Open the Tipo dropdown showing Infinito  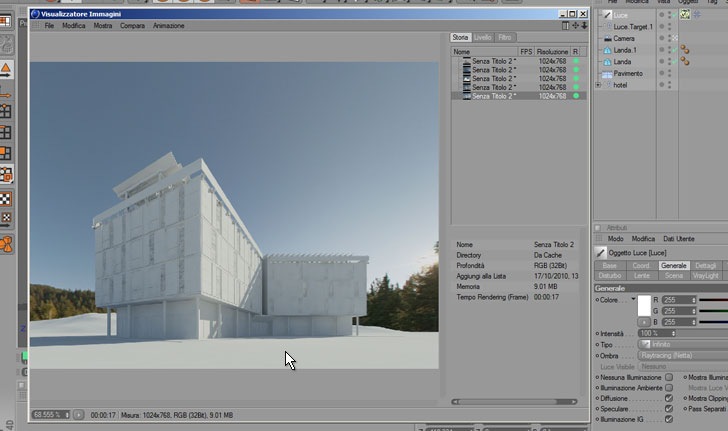pyautogui.click(x=682, y=344)
